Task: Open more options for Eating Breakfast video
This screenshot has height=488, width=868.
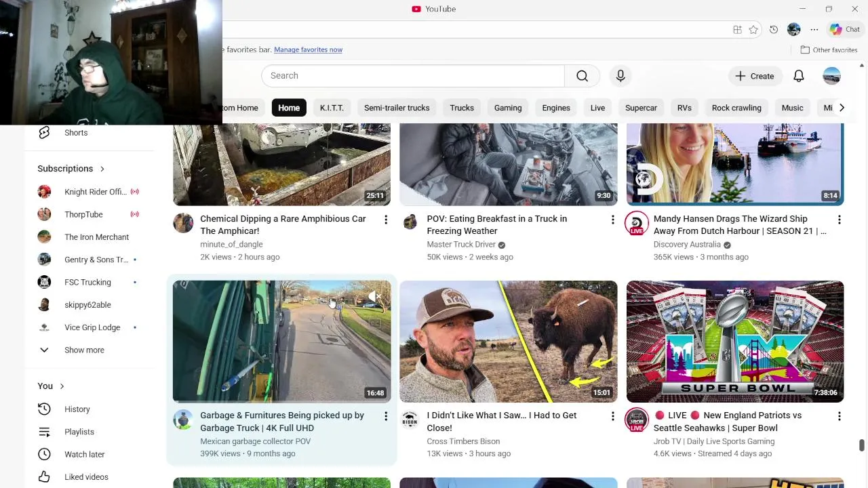Action: 612,220
